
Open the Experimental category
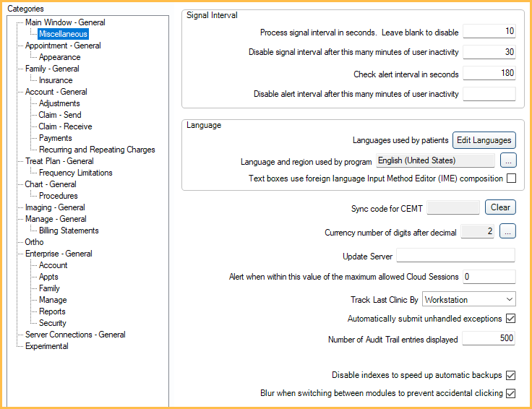click(x=47, y=346)
